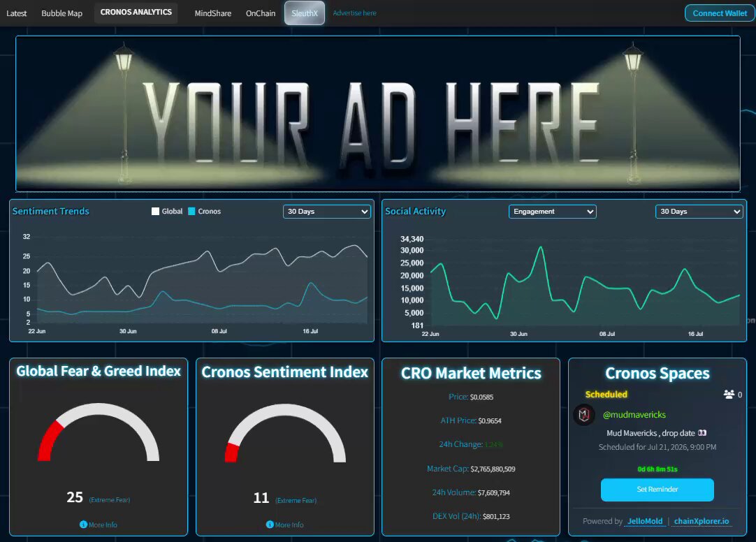Click the ATH Price $0.9654 value

490,420
